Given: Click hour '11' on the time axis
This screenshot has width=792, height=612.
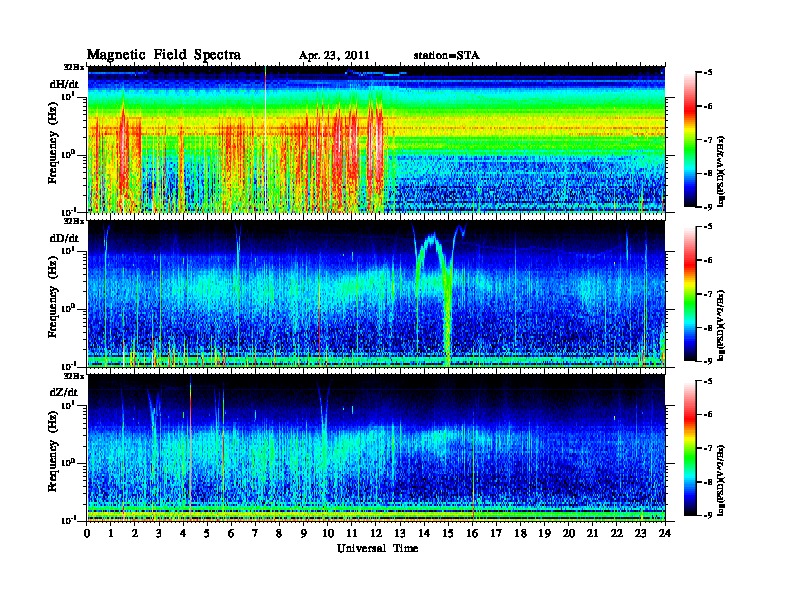Looking at the screenshot, I should (352, 533).
